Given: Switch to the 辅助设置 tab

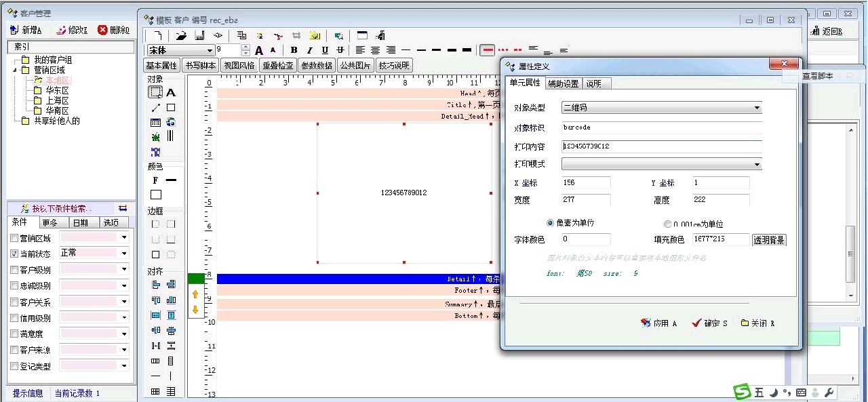Looking at the screenshot, I should point(564,83).
